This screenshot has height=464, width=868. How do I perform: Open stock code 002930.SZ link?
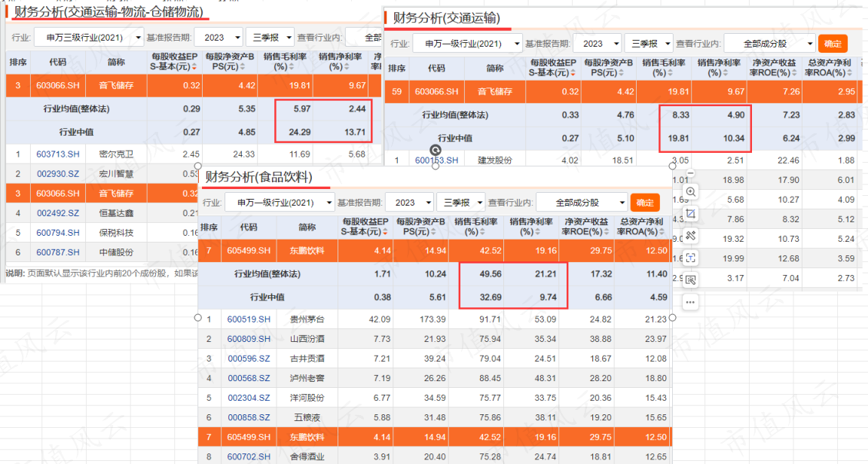click(x=57, y=174)
